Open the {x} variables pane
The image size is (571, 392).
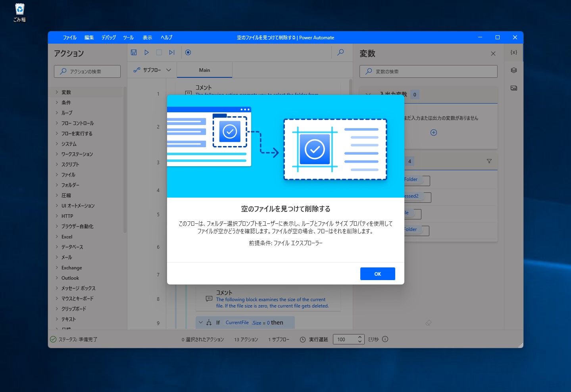pyautogui.click(x=513, y=52)
